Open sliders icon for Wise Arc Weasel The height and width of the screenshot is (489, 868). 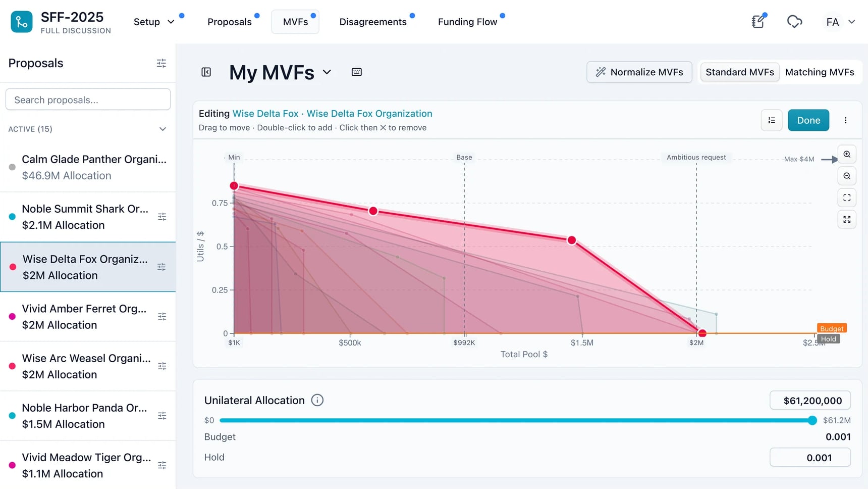(x=162, y=366)
